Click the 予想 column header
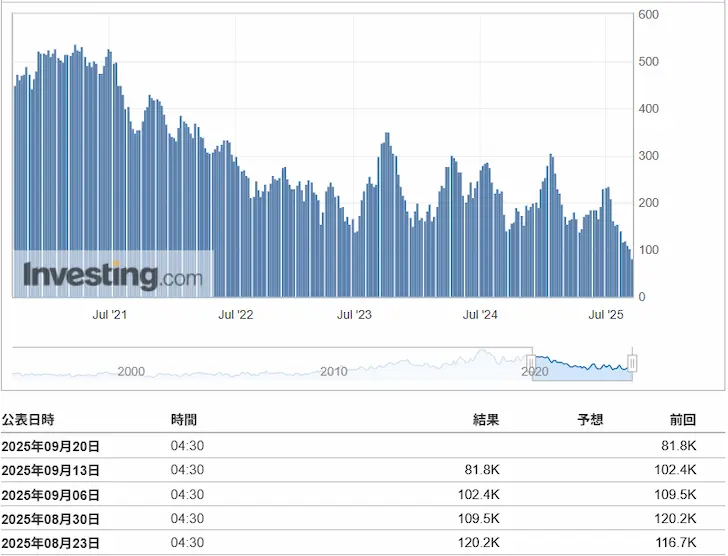 [x=590, y=420]
